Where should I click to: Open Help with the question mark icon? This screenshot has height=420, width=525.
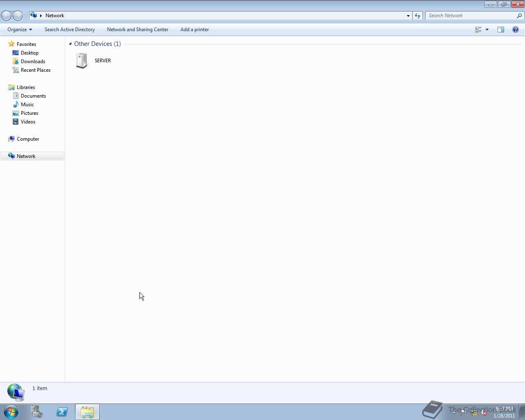tap(516, 30)
